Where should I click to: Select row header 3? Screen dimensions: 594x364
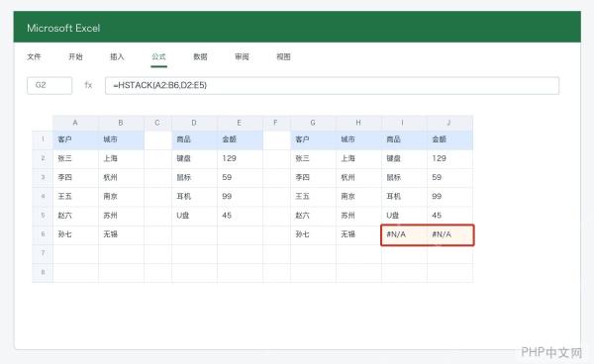(x=43, y=177)
